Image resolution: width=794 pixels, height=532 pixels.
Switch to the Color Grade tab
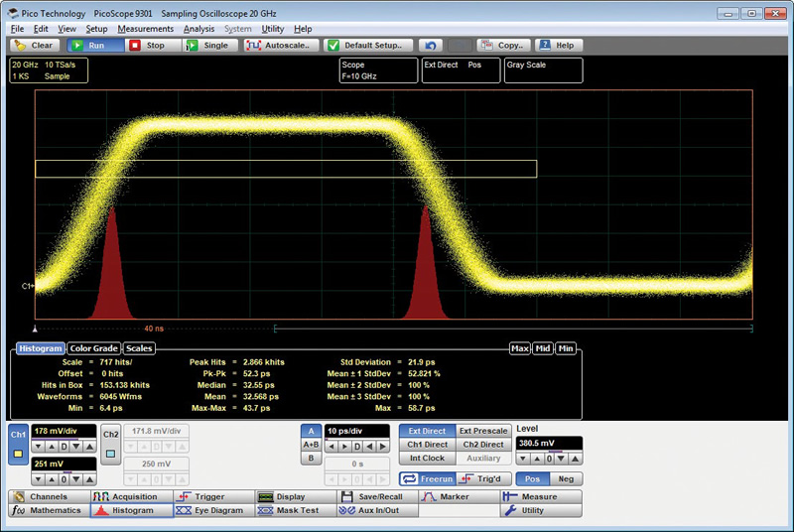coord(94,348)
